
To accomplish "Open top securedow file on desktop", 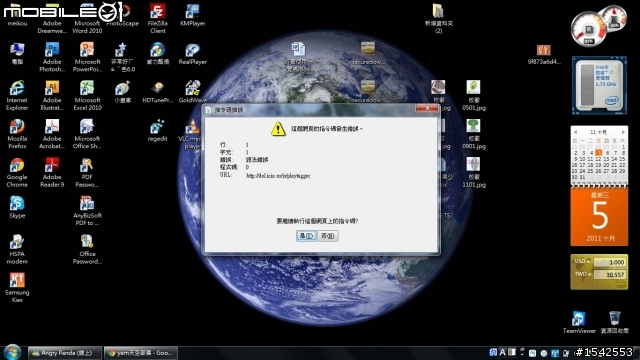I will [368, 54].
